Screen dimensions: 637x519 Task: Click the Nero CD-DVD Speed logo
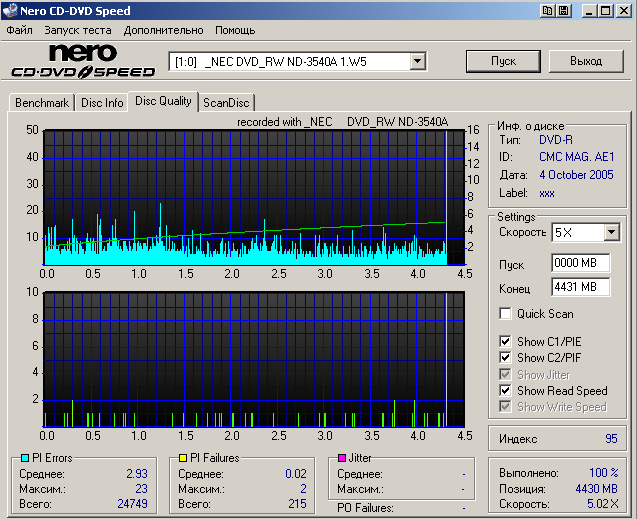[x=82, y=61]
